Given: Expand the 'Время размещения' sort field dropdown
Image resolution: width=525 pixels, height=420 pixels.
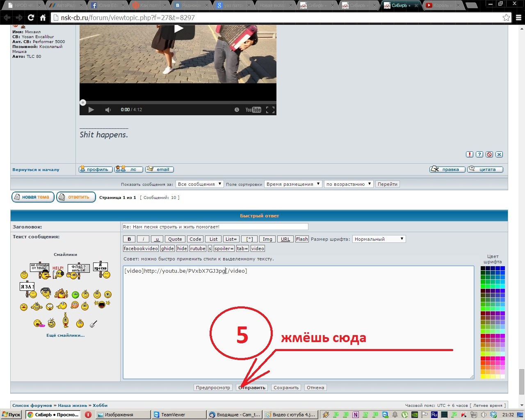Looking at the screenshot, I should [293, 184].
